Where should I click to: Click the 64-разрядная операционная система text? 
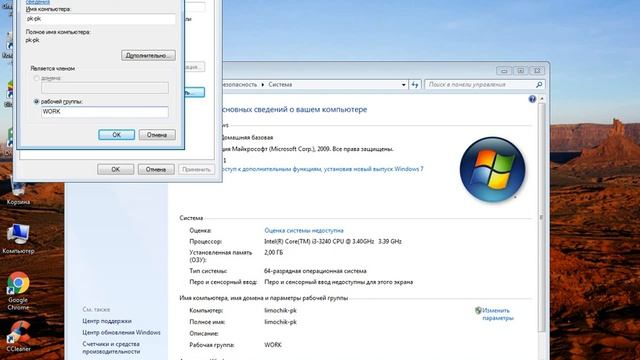315,271
